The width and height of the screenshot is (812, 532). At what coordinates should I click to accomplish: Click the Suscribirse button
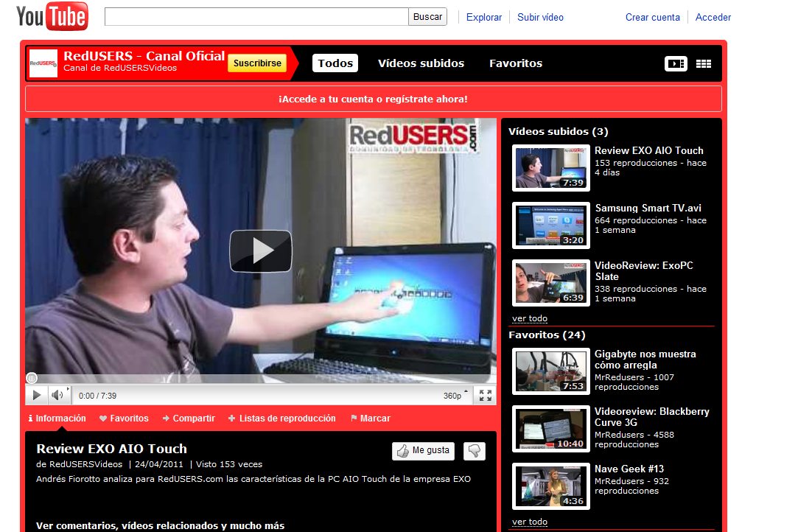click(x=257, y=63)
